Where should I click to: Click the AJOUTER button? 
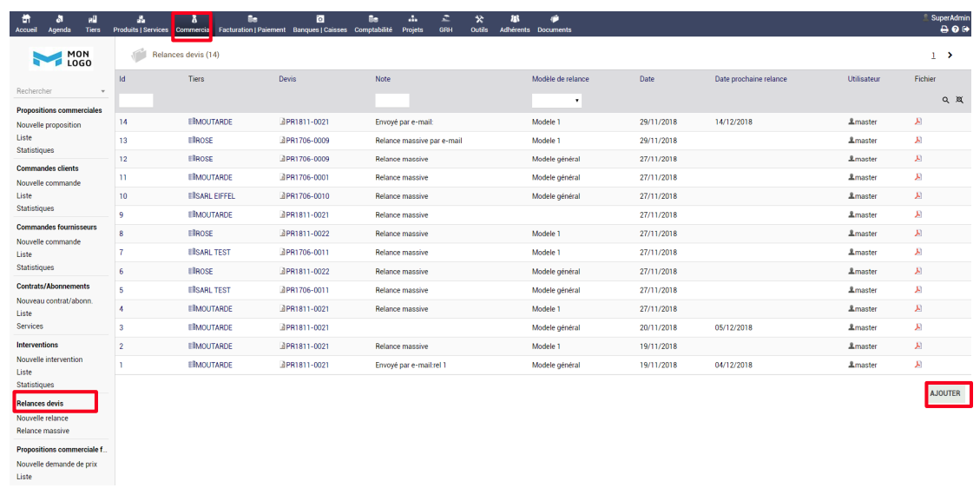[x=945, y=393]
